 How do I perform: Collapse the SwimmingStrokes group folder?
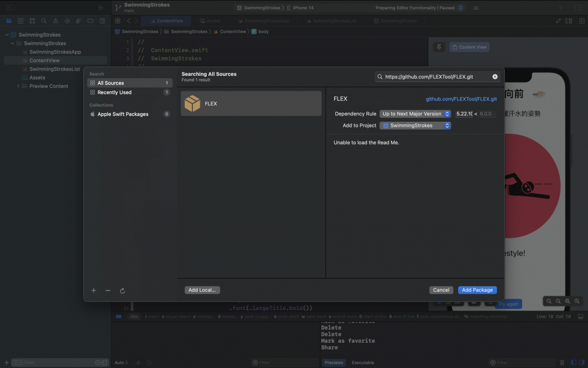(13, 43)
